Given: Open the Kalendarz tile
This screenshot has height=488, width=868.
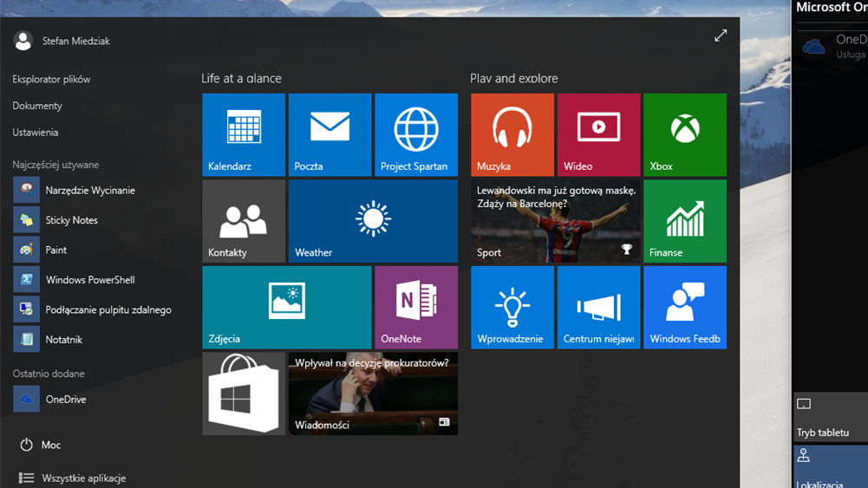Looking at the screenshot, I should pyautogui.click(x=244, y=135).
